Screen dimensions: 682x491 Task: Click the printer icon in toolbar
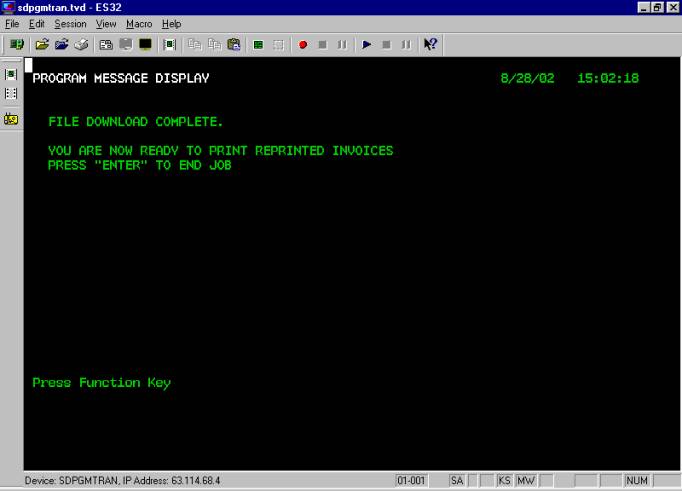click(x=81, y=44)
